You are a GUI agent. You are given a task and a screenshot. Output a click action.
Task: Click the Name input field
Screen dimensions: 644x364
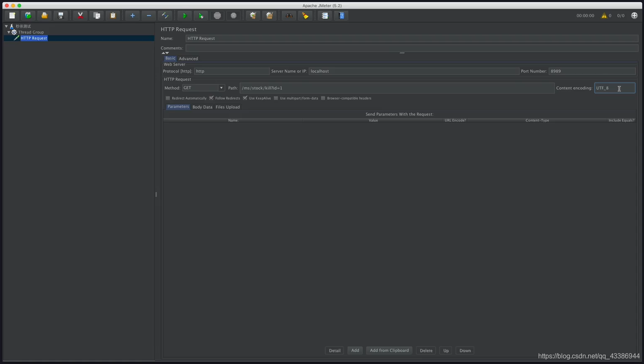tap(412, 38)
